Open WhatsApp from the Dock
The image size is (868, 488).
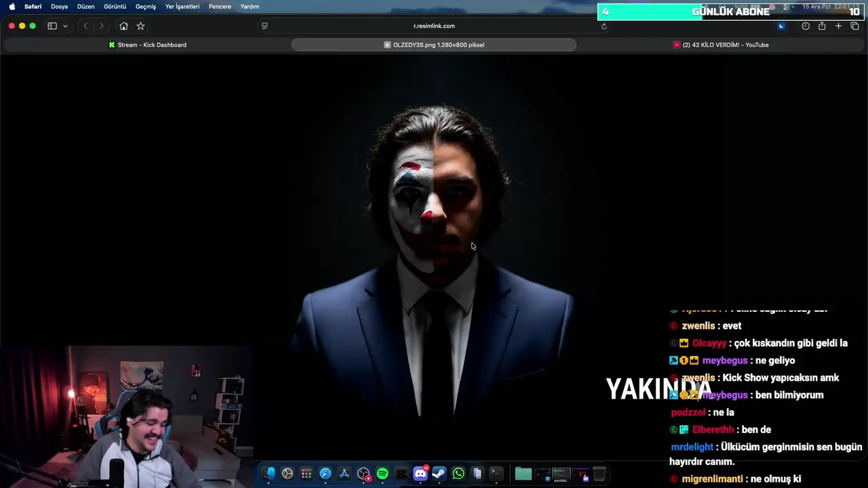(458, 474)
